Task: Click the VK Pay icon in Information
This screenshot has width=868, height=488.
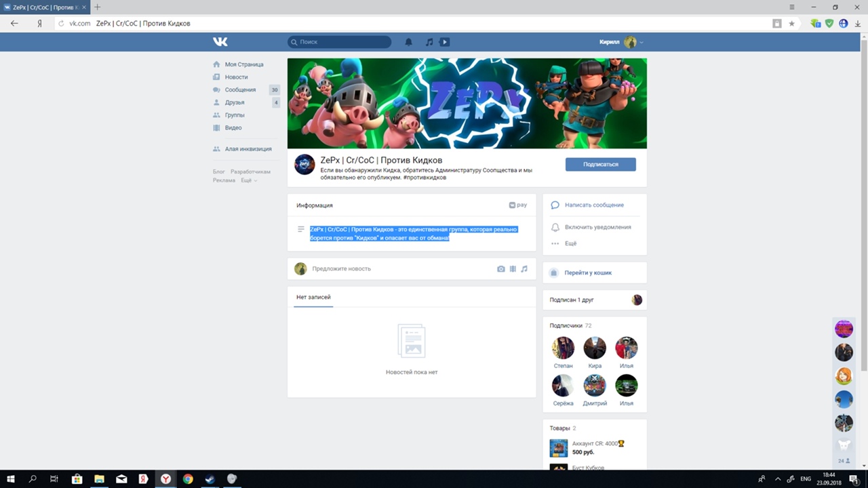Action: (x=517, y=205)
